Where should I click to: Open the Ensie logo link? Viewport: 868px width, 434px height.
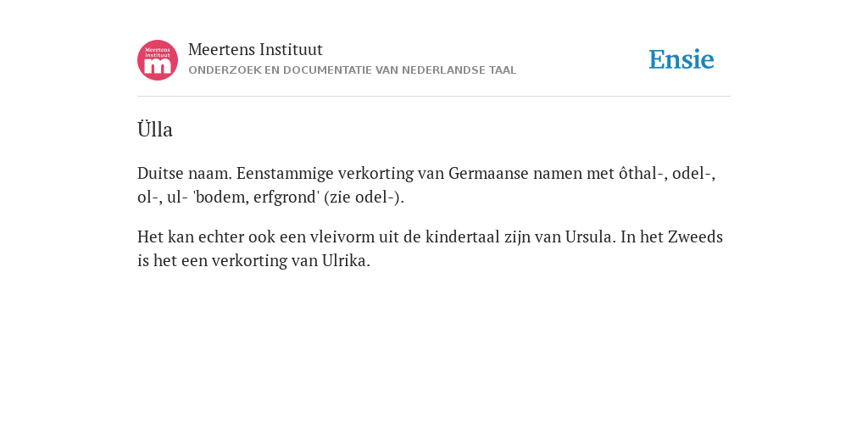[x=682, y=59]
